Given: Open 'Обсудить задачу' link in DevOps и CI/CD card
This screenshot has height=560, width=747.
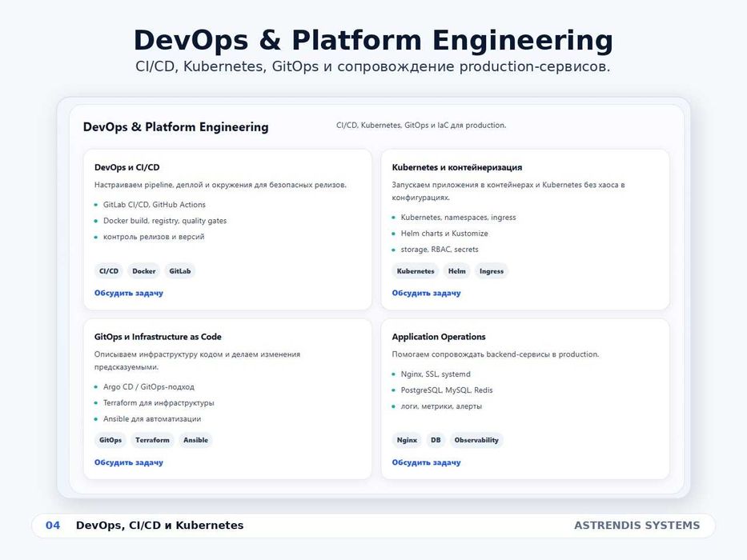Looking at the screenshot, I should coord(129,293).
